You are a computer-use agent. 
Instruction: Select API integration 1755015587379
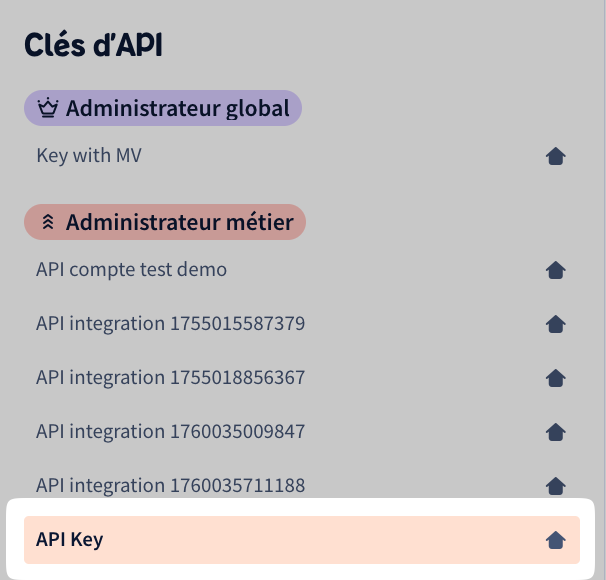click(170, 324)
